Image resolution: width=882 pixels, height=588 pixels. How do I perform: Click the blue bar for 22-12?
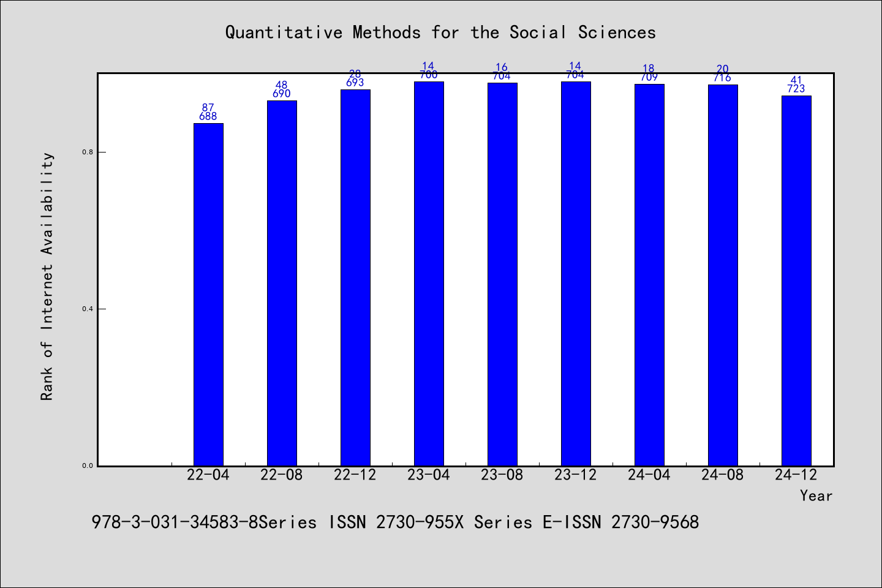pos(355,277)
